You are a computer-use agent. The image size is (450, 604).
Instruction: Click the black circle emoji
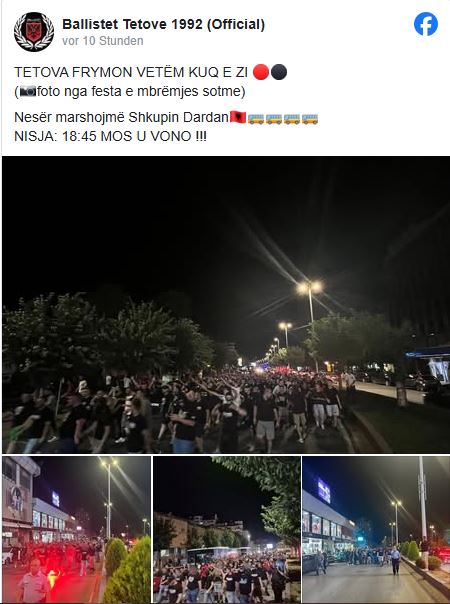pyautogui.click(x=279, y=72)
